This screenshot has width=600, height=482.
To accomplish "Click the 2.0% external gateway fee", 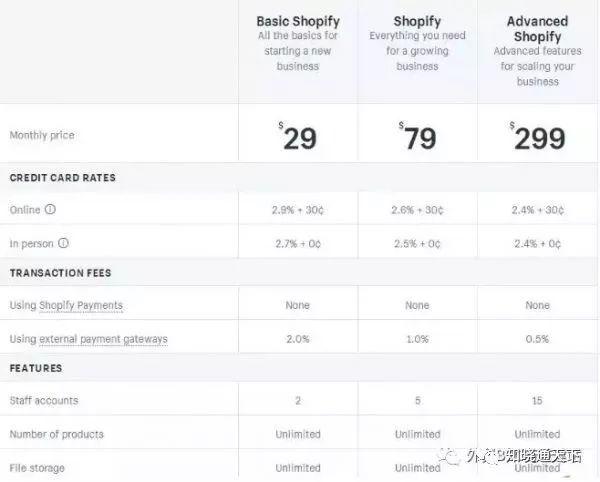I will 298,339.
